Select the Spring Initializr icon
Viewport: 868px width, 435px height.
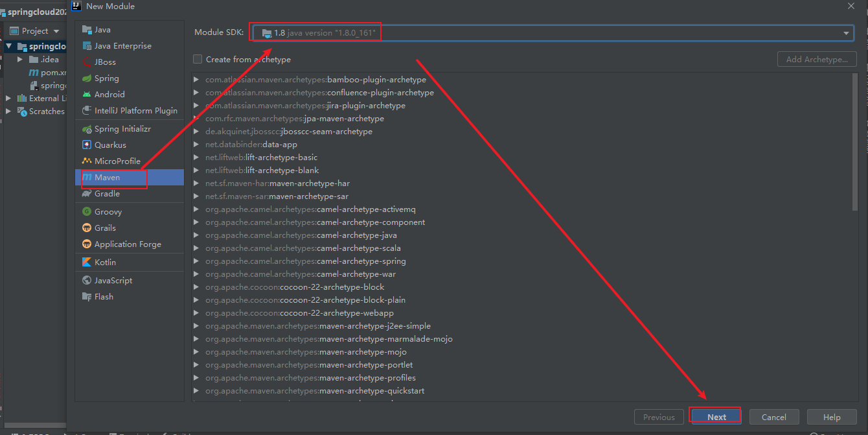coord(87,129)
